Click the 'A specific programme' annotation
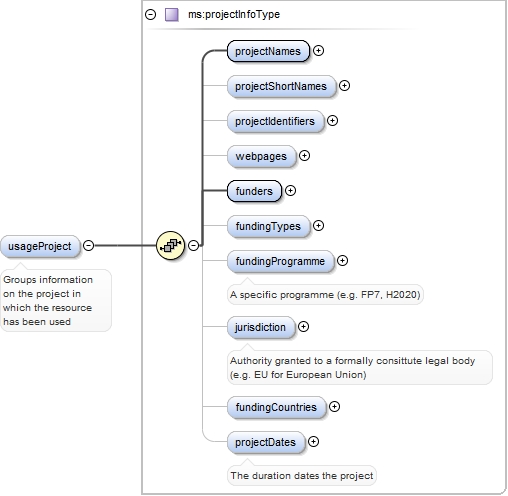 [x=325, y=295]
